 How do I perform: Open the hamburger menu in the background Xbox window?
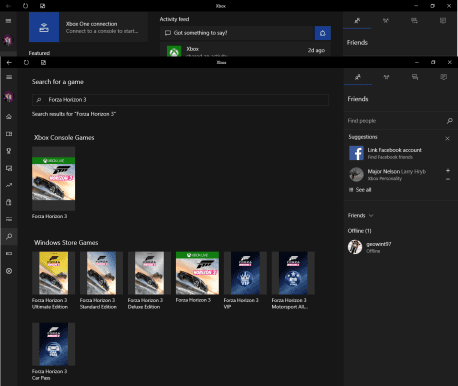(8, 21)
